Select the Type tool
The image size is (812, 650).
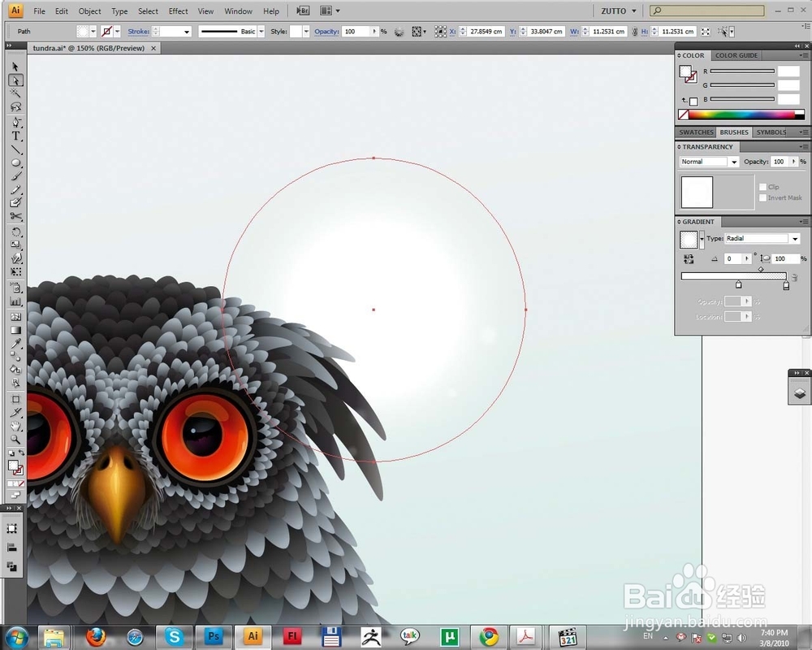(x=15, y=136)
